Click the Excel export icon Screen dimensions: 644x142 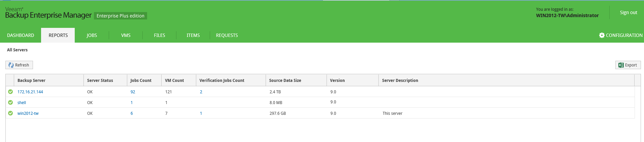621,65
